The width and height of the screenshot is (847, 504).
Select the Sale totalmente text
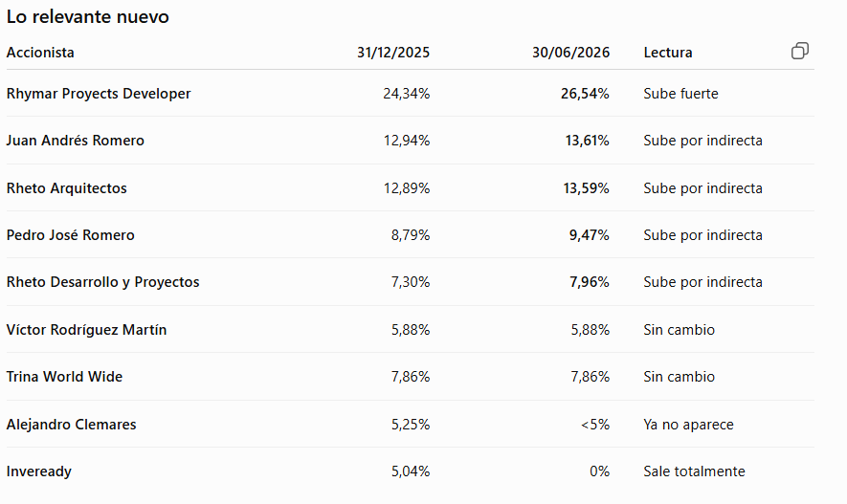coord(694,471)
